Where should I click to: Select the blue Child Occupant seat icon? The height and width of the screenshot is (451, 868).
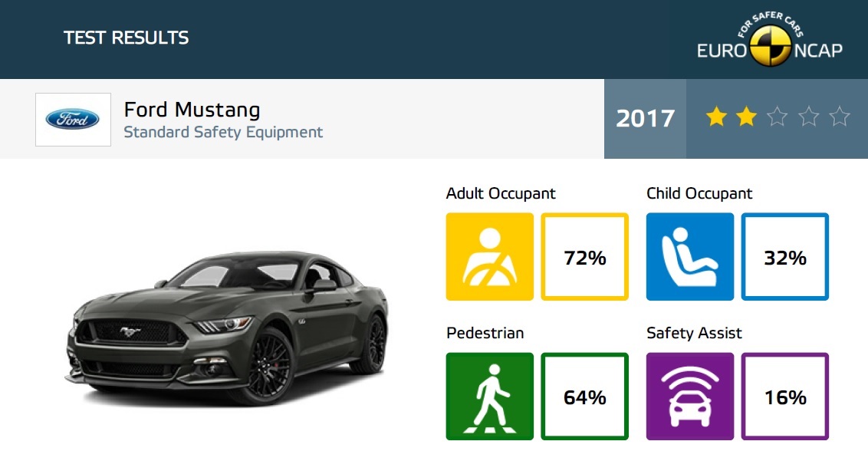click(x=690, y=256)
